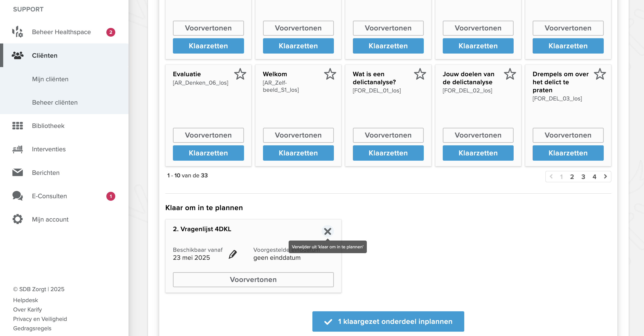
Task: Select 'Beheer cliënten' submenu item
Action: [x=55, y=102]
